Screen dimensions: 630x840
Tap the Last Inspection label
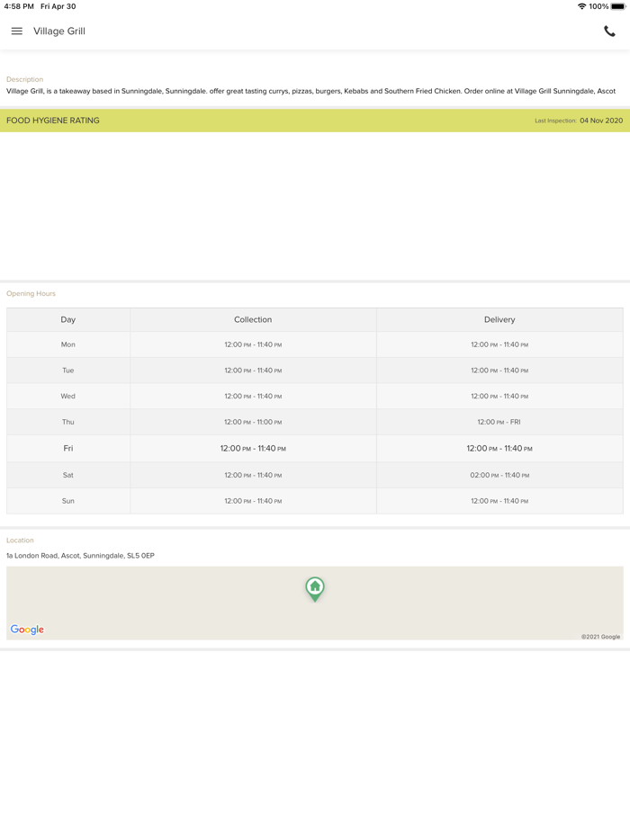(555, 121)
